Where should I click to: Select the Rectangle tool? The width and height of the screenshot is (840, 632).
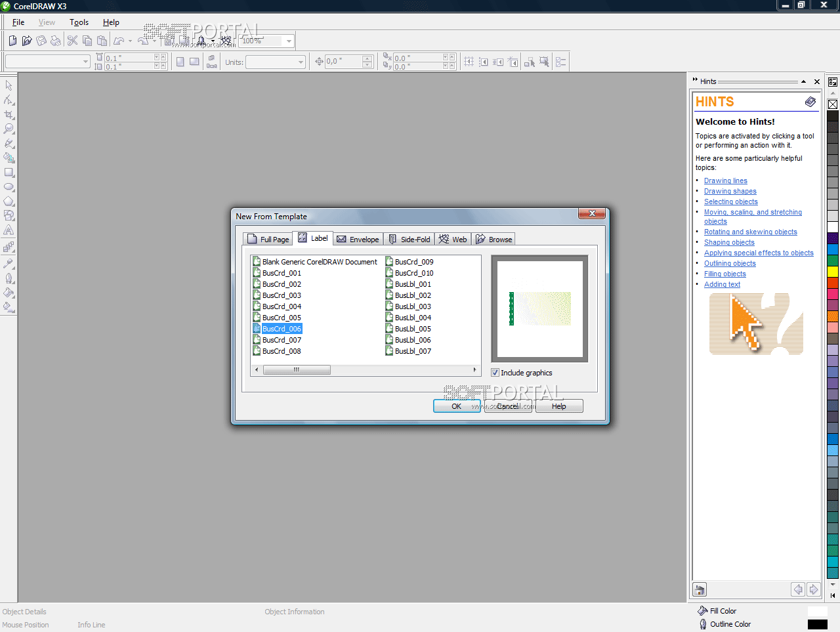point(9,173)
